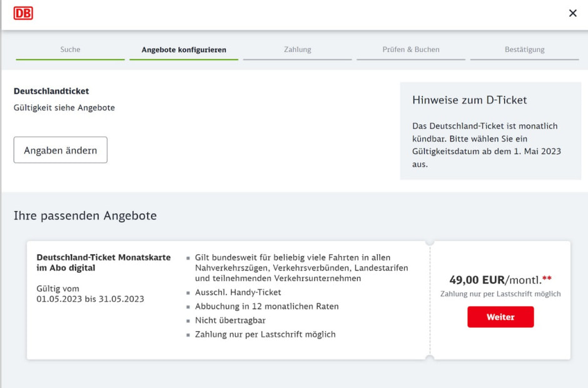
Task: Click the validity dates 01.05.2023 bis 31.05.2023
Action: click(x=90, y=299)
